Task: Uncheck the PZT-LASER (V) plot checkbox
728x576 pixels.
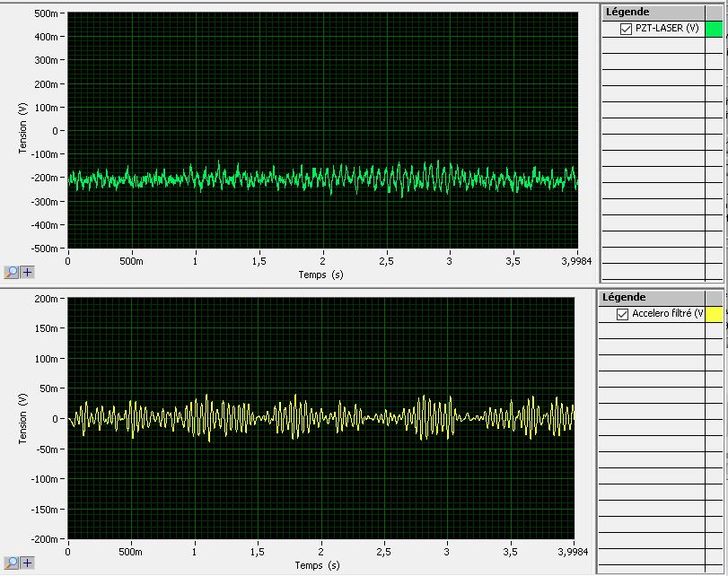Action: pyautogui.click(x=626, y=29)
